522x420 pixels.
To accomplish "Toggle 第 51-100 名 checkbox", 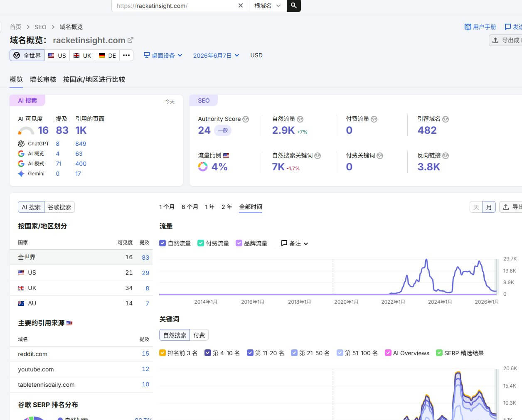I will [340, 353].
